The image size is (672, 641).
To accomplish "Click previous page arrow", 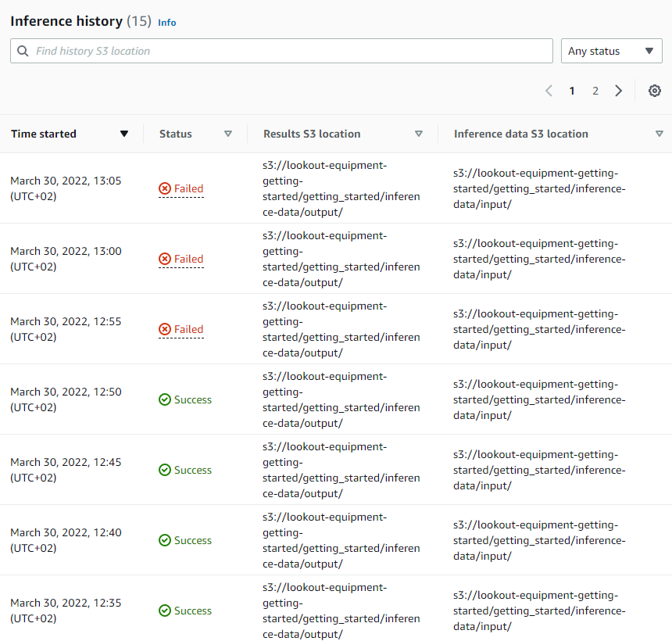I will coord(549,91).
